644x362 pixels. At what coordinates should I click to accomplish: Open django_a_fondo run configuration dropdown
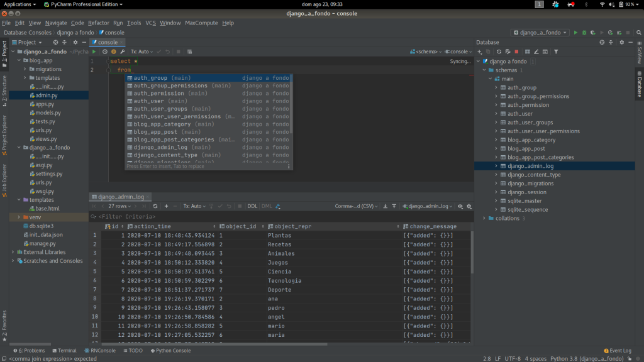540,33
